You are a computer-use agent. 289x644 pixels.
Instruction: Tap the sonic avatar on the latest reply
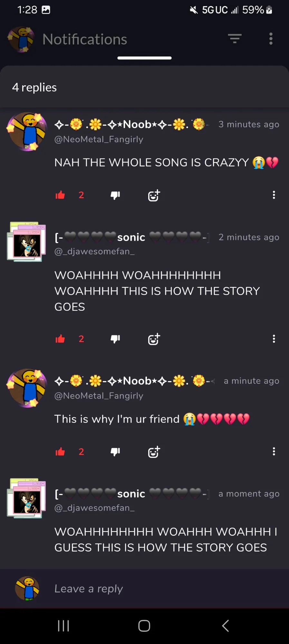click(26, 498)
